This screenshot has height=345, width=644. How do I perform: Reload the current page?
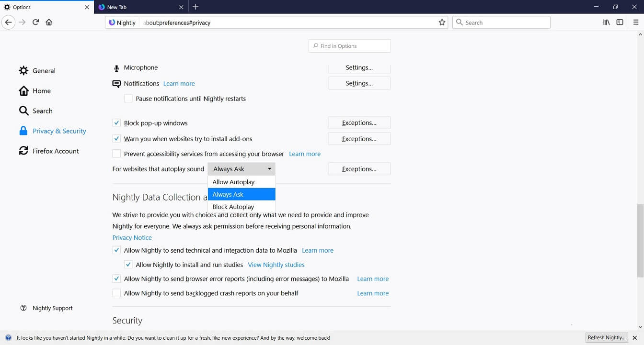[35, 22]
